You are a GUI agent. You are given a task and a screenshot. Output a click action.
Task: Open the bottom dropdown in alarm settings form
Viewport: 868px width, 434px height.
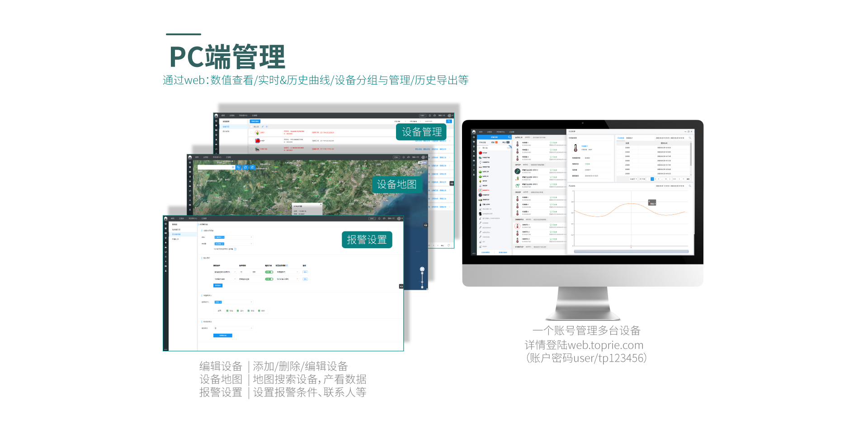coord(233,328)
